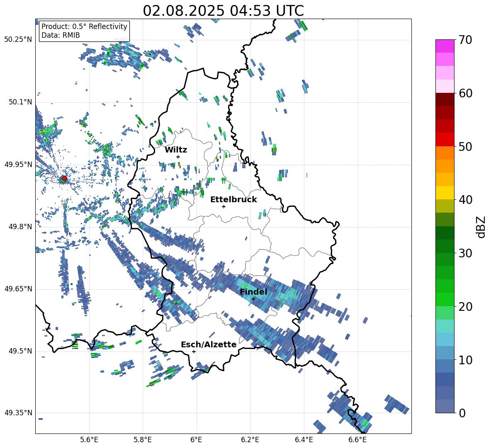Click the cross marker below the Esch/Alzette label

click(x=194, y=351)
